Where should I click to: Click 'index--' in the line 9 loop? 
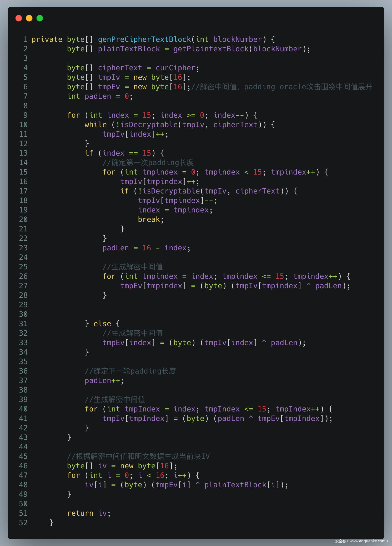[229, 115]
